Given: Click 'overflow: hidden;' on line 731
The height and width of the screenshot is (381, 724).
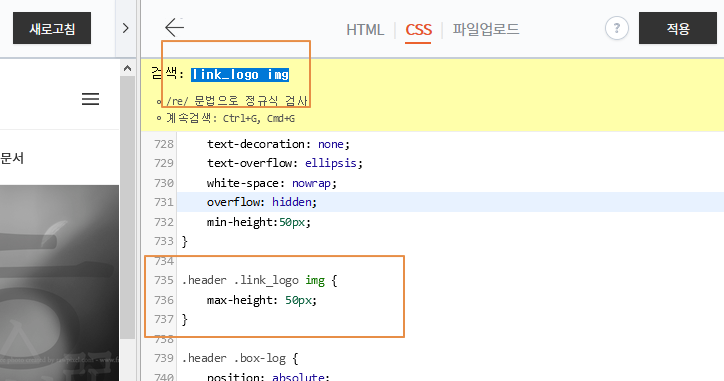Looking at the screenshot, I should pyautogui.click(x=262, y=202).
